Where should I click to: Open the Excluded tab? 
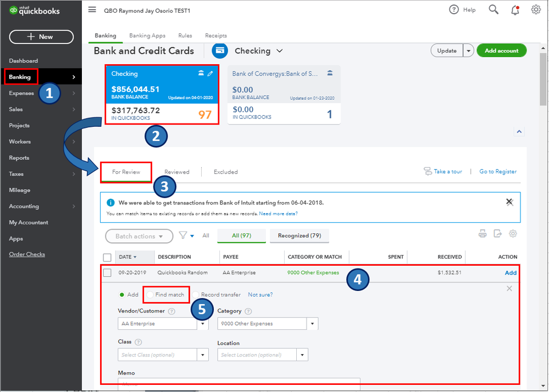(x=225, y=172)
